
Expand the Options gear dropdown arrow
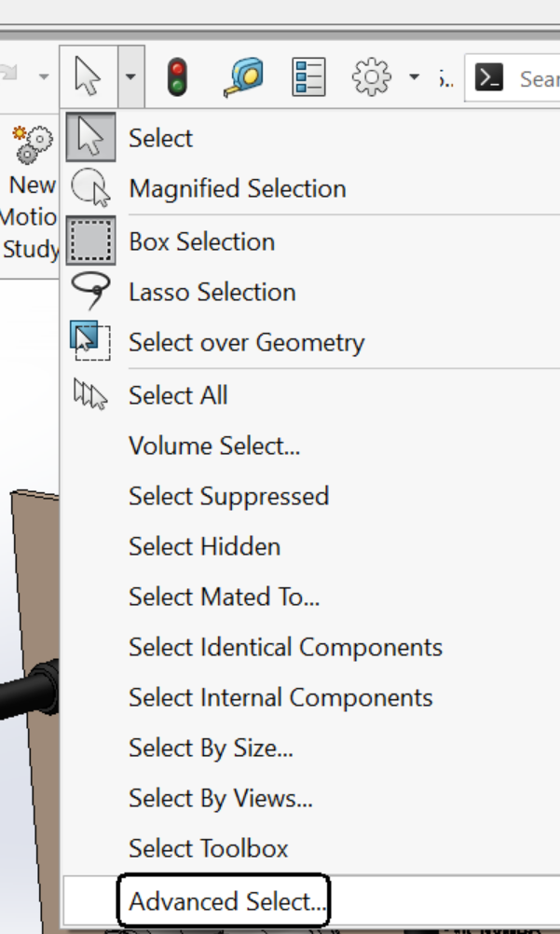pyautogui.click(x=415, y=76)
